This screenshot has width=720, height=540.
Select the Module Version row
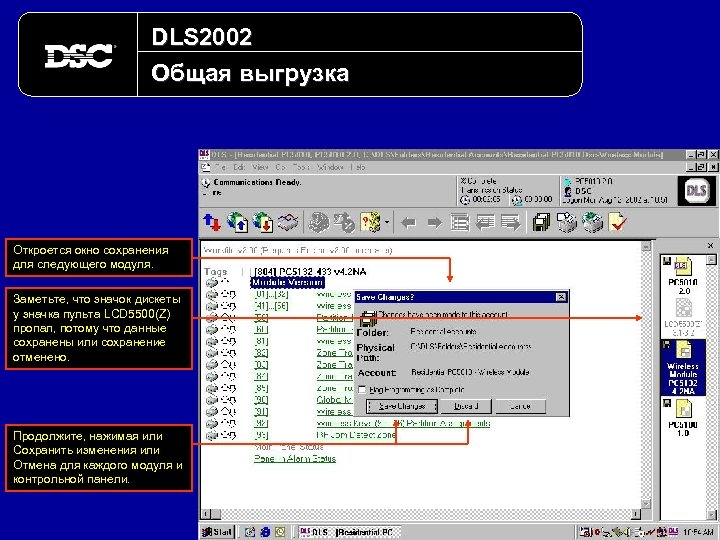click(x=287, y=282)
